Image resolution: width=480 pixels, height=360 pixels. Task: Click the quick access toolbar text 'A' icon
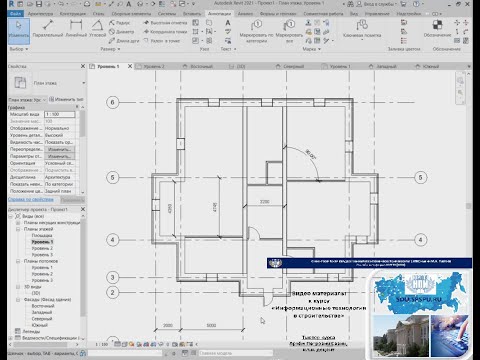[128, 4]
